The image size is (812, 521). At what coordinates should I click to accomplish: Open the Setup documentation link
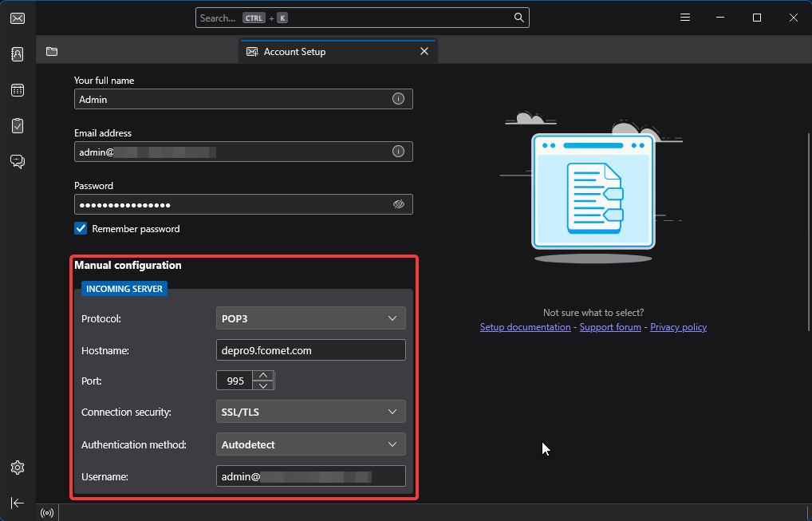point(525,327)
